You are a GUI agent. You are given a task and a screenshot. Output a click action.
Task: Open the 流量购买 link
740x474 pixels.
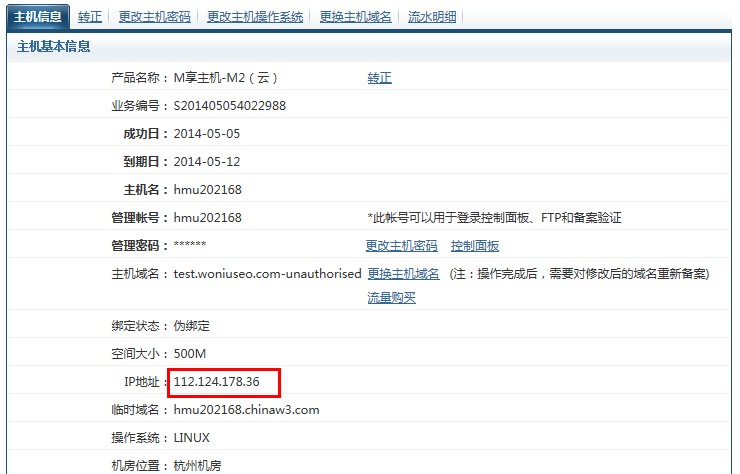tap(391, 297)
